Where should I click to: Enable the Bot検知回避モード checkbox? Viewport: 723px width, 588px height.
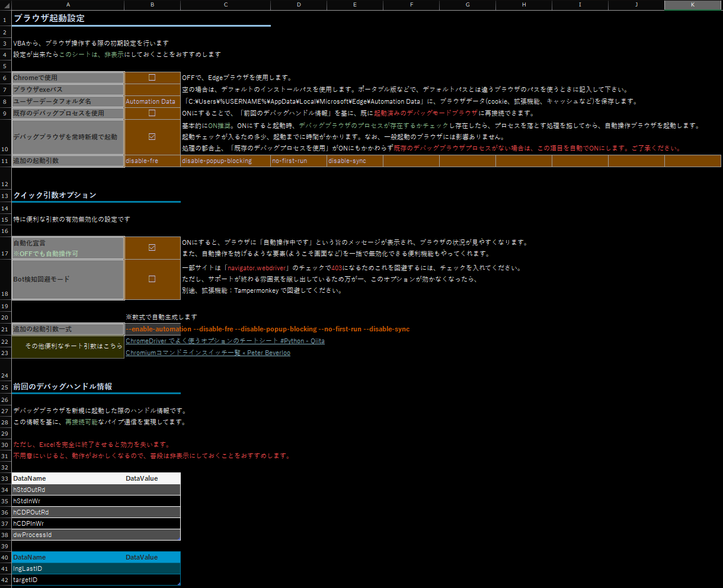coord(152,279)
